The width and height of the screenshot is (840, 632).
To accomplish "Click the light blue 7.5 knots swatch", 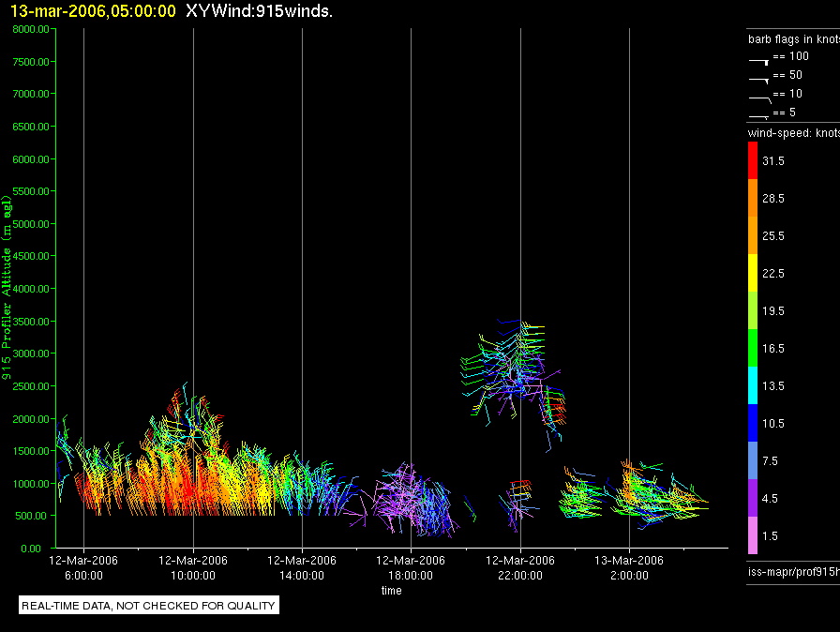I will [x=753, y=460].
